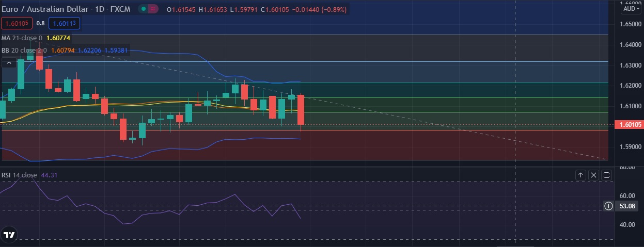Open the TradingView logo at bottom left
The width and height of the screenshot is (644, 247).
[x=9, y=235]
